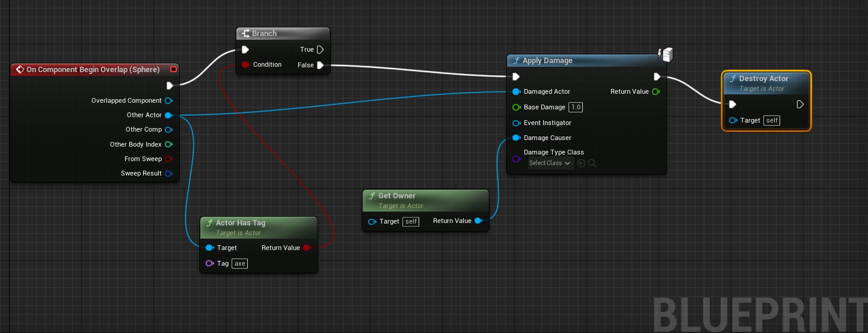Click the Other Actor output pin
Viewport: 868px width, 333px height.
(168, 115)
